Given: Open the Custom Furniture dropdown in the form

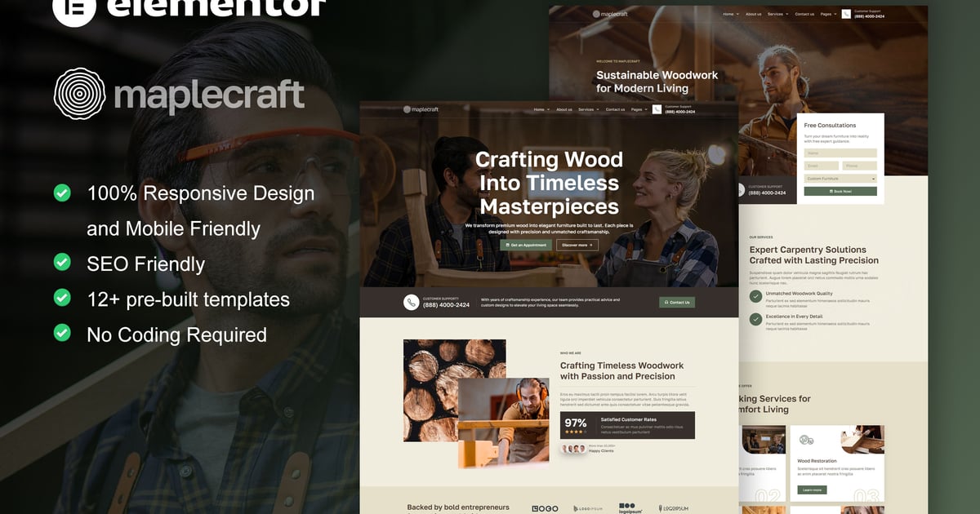Looking at the screenshot, I should tap(840, 178).
